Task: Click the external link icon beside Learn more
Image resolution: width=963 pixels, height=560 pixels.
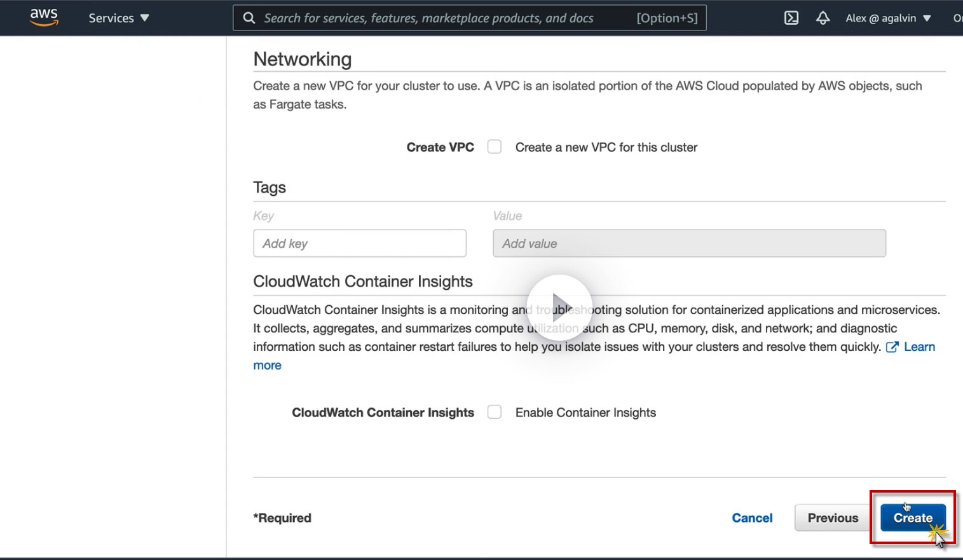Action: (x=892, y=347)
